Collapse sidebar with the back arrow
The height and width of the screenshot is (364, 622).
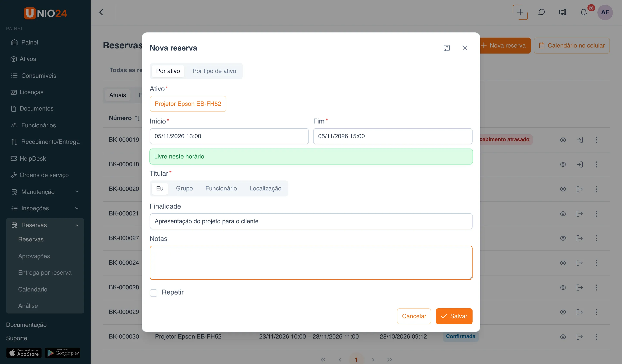pos(101,12)
